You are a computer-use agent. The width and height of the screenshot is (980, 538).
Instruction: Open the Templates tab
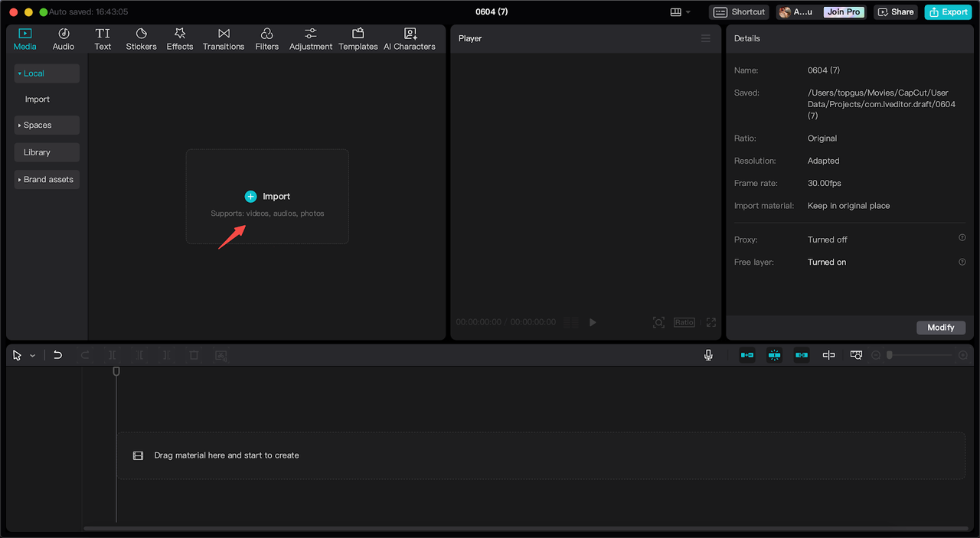pyautogui.click(x=358, y=39)
